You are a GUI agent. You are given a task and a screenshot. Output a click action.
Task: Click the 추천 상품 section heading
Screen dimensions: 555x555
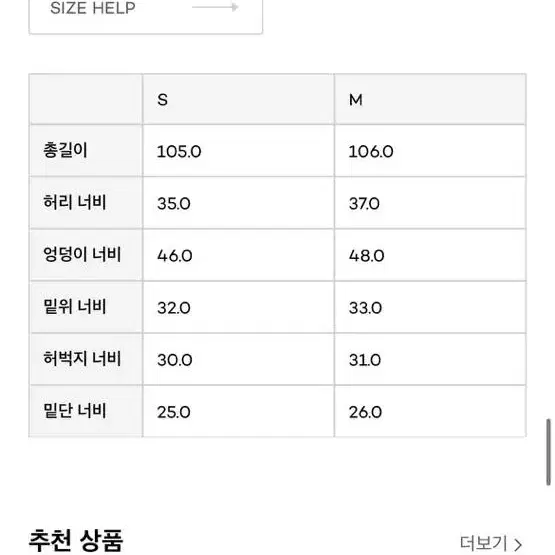click(76, 540)
